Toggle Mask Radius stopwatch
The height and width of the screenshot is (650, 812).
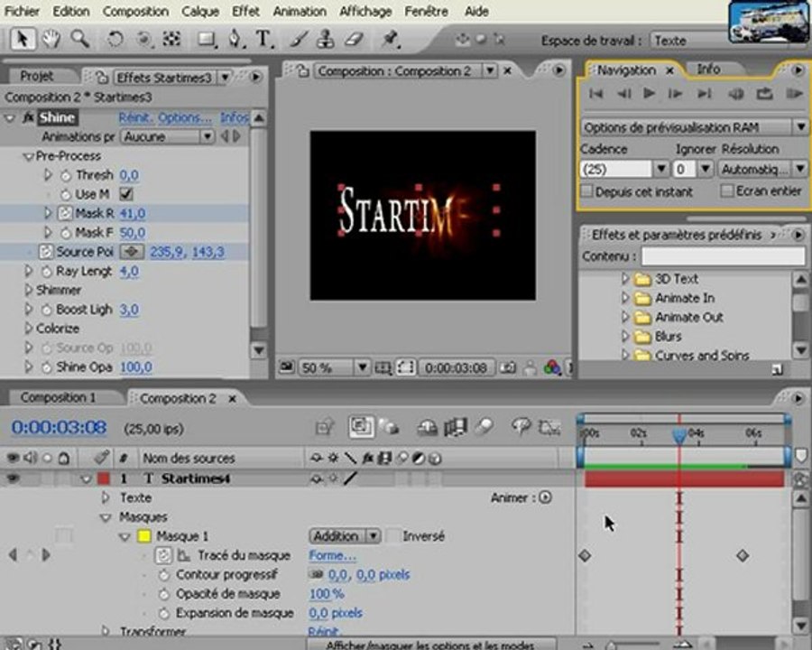click(65, 213)
